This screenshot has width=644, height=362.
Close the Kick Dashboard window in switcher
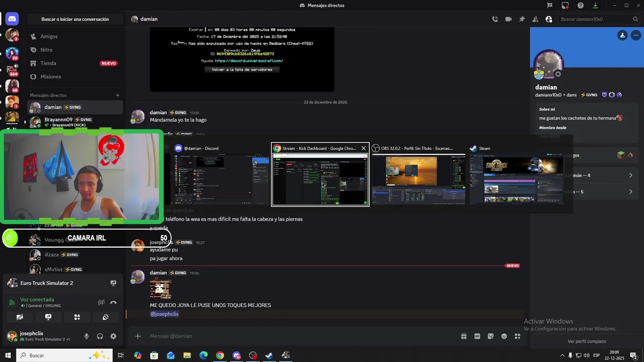coord(363,148)
